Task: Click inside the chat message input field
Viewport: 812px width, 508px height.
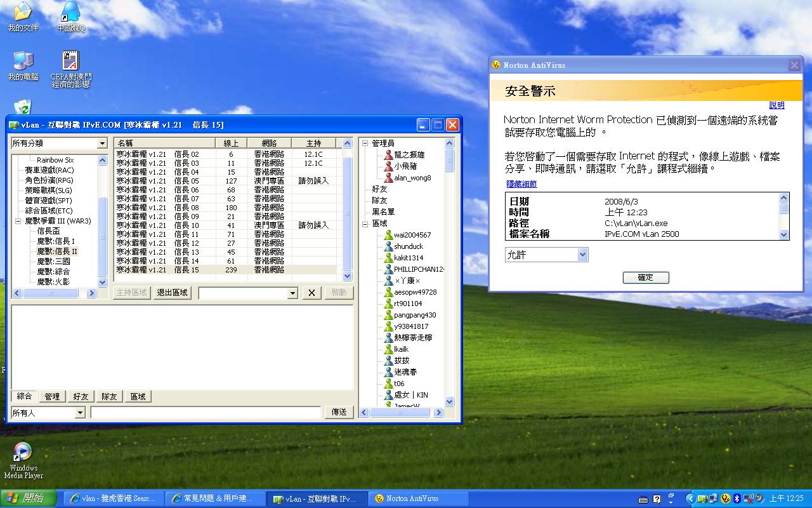Action: [x=203, y=412]
